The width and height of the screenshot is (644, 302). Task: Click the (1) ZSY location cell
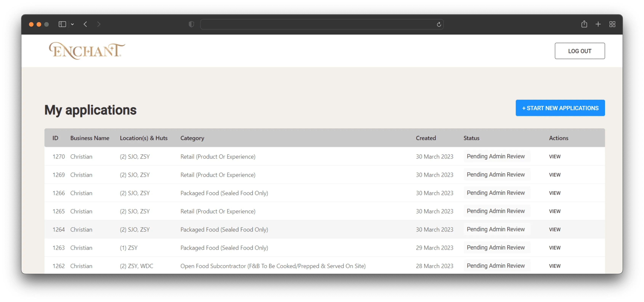(128, 248)
